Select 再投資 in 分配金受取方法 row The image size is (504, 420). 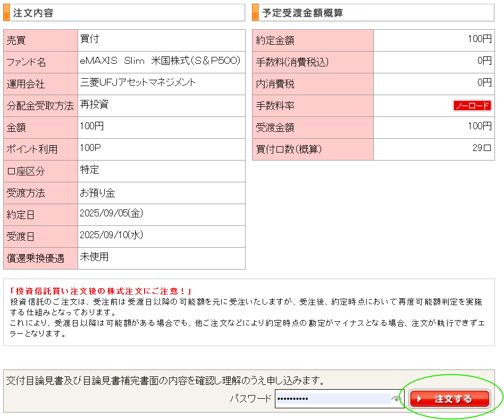pos(94,104)
